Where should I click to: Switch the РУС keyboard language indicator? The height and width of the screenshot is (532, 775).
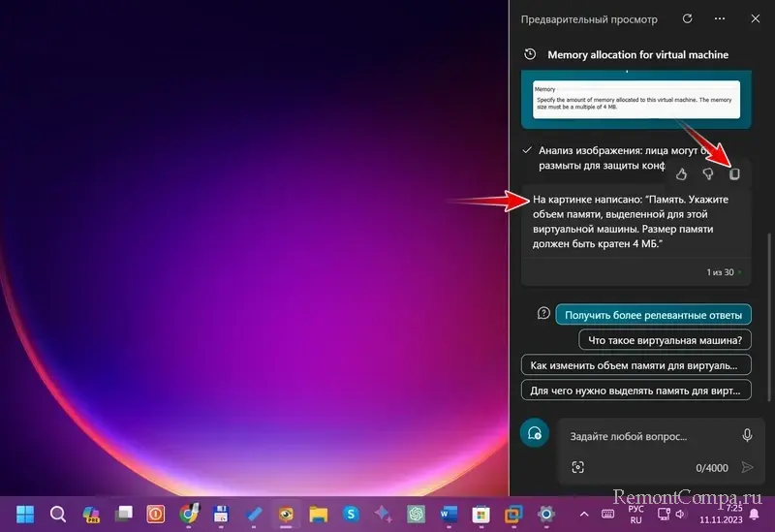point(635,514)
